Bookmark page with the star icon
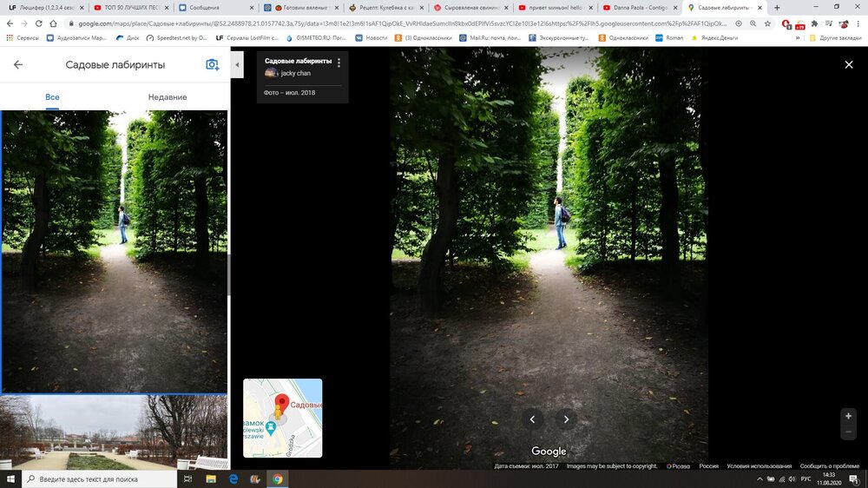 click(766, 23)
